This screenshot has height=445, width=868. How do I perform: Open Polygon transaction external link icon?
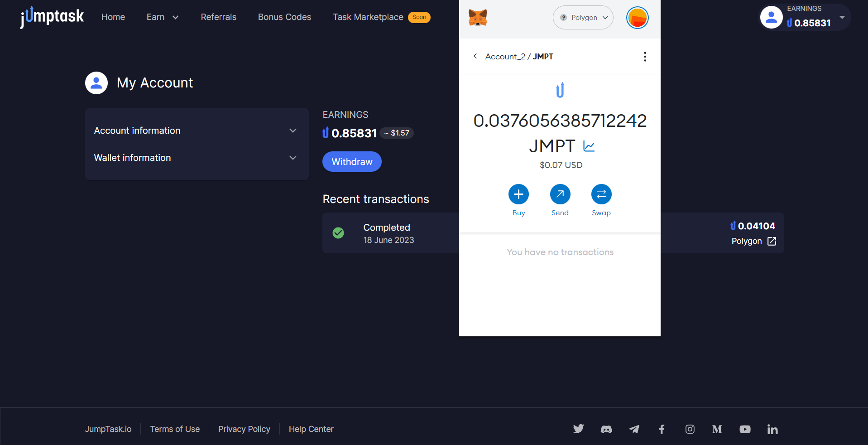point(772,241)
